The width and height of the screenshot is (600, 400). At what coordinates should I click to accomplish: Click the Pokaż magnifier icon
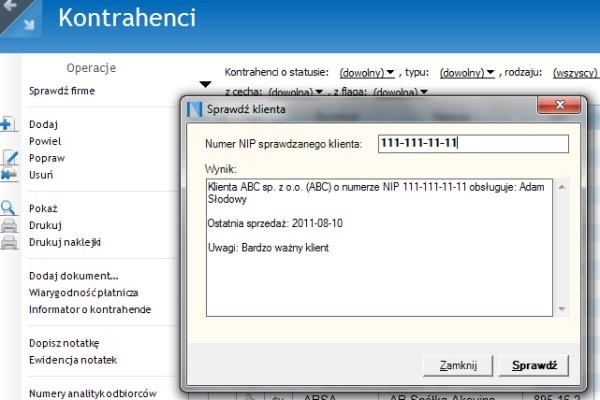8,208
